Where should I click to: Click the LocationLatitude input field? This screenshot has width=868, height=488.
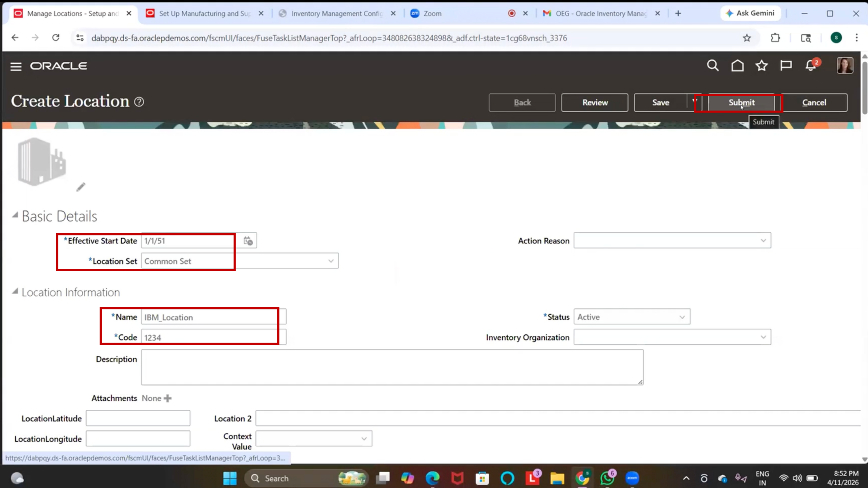pyautogui.click(x=138, y=418)
